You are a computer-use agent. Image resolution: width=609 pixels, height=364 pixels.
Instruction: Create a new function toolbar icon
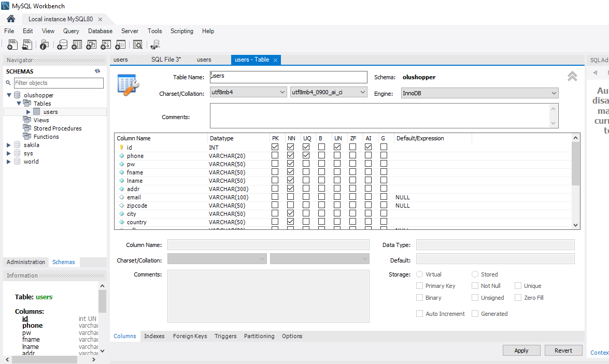[x=120, y=45]
